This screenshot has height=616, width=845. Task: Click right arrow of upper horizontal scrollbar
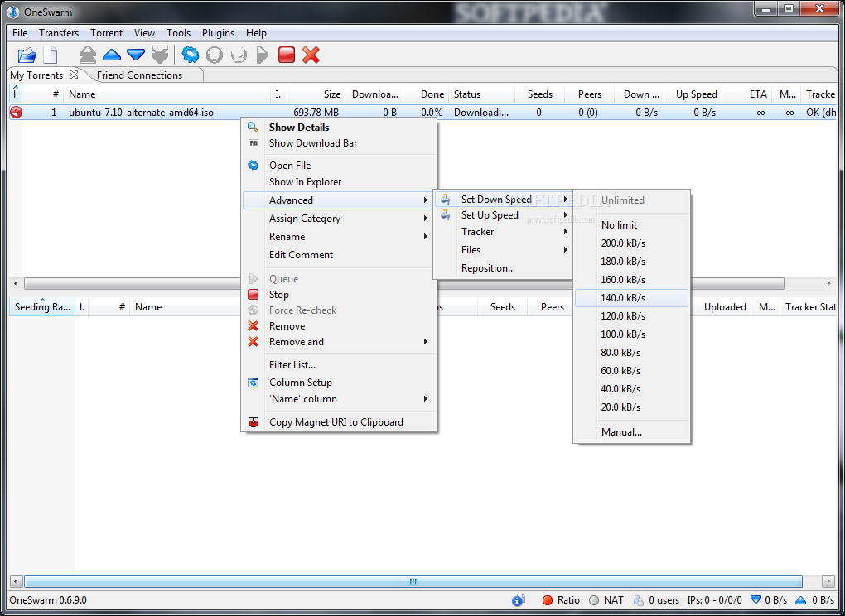828,283
